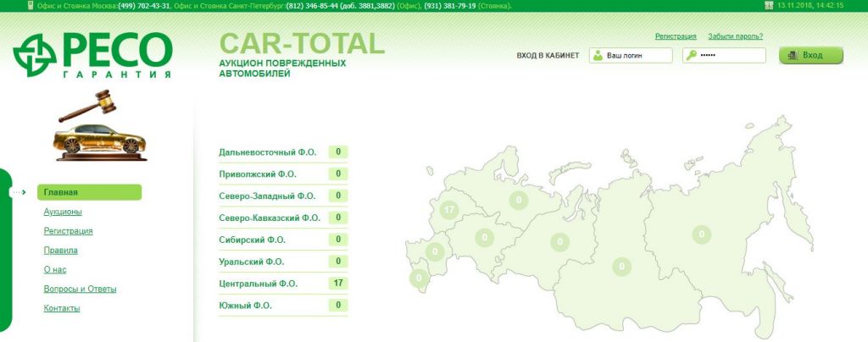Screen dimensions: 868x342
Task: Open Вопросы и Ответы in the sidebar
Action: (x=80, y=289)
